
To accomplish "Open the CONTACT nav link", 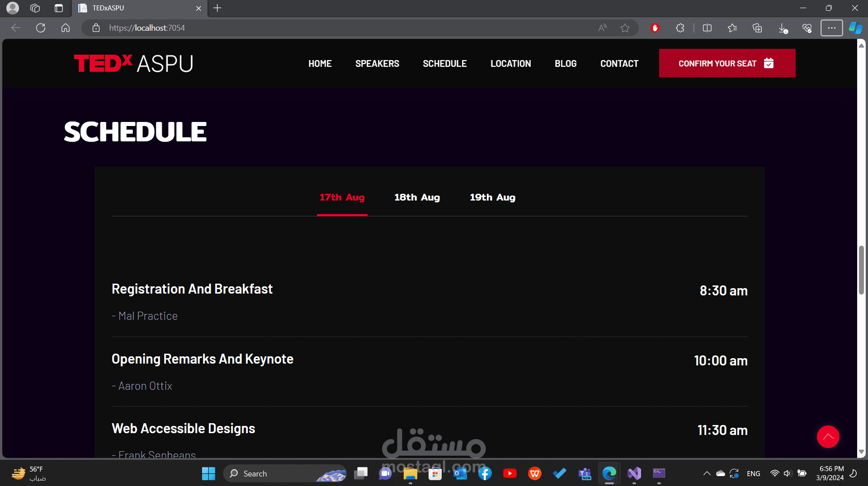I will (619, 64).
